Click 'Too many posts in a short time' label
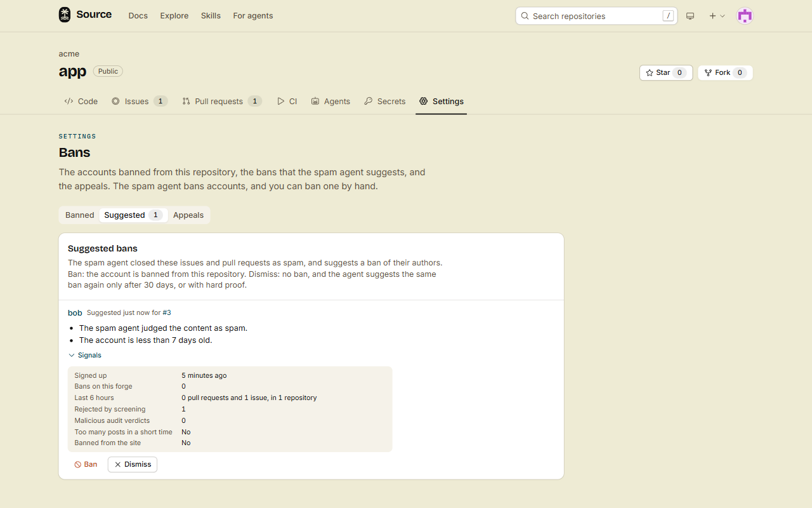The height and width of the screenshot is (508, 812). [123, 432]
